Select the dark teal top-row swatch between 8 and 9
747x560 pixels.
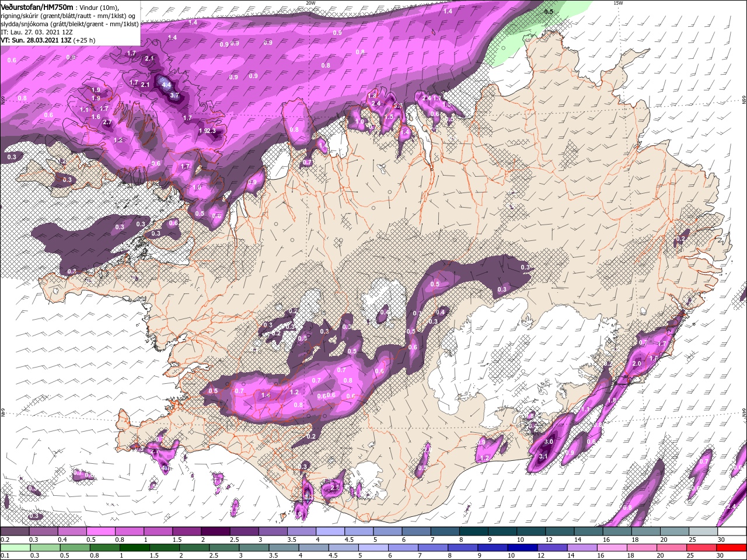pos(474,531)
